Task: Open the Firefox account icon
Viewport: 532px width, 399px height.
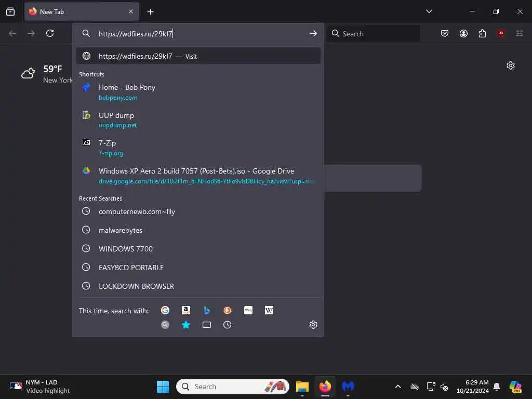Action: pyautogui.click(x=463, y=33)
